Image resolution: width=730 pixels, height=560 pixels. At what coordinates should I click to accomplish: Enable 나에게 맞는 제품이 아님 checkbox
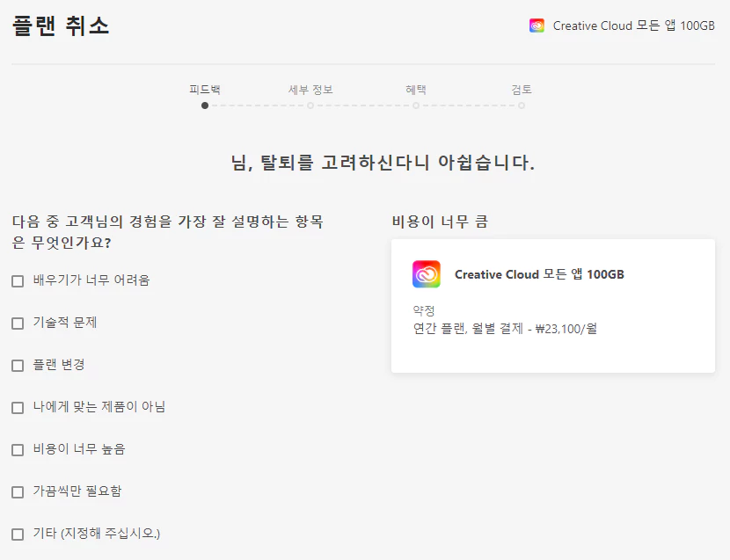pyautogui.click(x=18, y=408)
